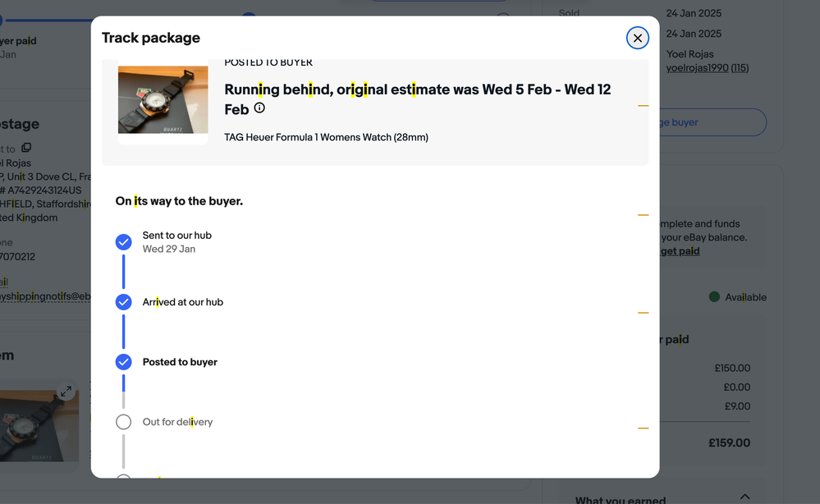
Task: Click the green Available status dot
Action: point(714,297)
